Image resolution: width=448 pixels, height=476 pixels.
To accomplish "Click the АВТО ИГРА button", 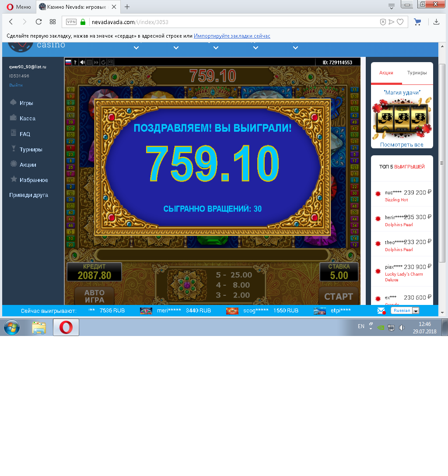I will click(x=94, y=296).
